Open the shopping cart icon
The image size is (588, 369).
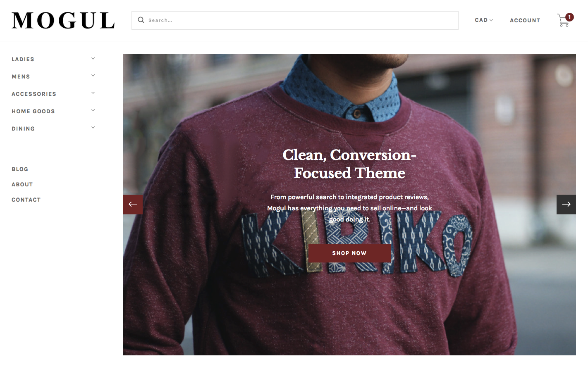pos(563,21)
